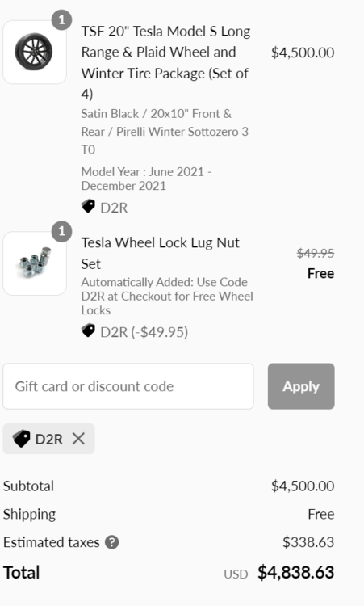364x606 pixels.
Task: Click the quantity badge on the lug nut set
Action: pyautogui.click(x=62, y=232)
